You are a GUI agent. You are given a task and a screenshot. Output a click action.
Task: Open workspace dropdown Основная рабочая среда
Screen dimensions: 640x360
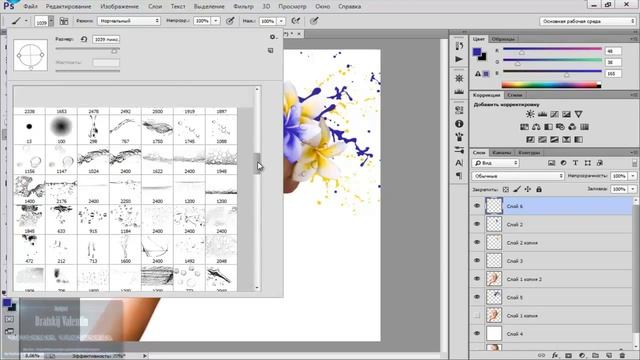(588, 21)
